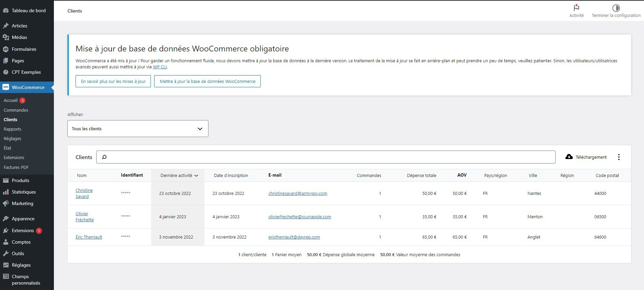Sort by the AOV column header
Image resolution: width=644 pixels, height=290 pixels.
pos(462,175)
